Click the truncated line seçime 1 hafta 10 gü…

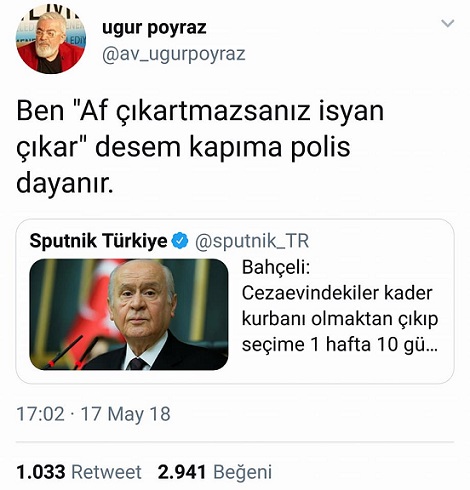click(x=340, y=344)
